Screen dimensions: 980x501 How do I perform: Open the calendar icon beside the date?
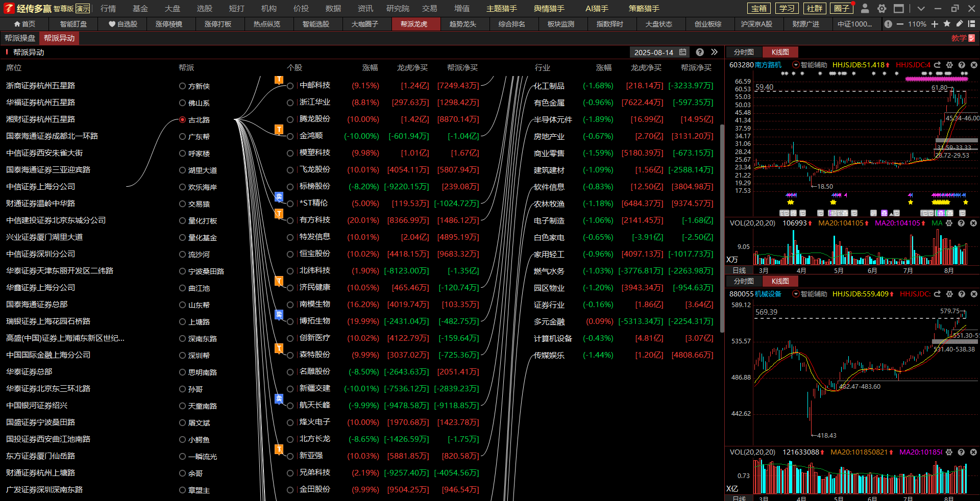click(683, 52)
